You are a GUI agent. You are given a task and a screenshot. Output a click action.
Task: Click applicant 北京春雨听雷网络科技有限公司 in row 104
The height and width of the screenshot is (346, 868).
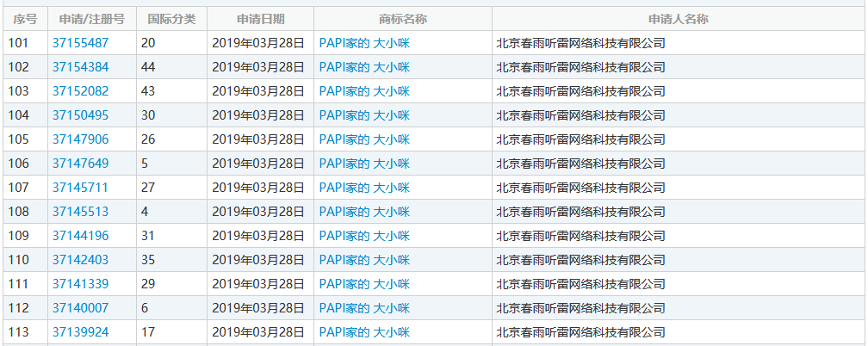[x=580, y=115]
